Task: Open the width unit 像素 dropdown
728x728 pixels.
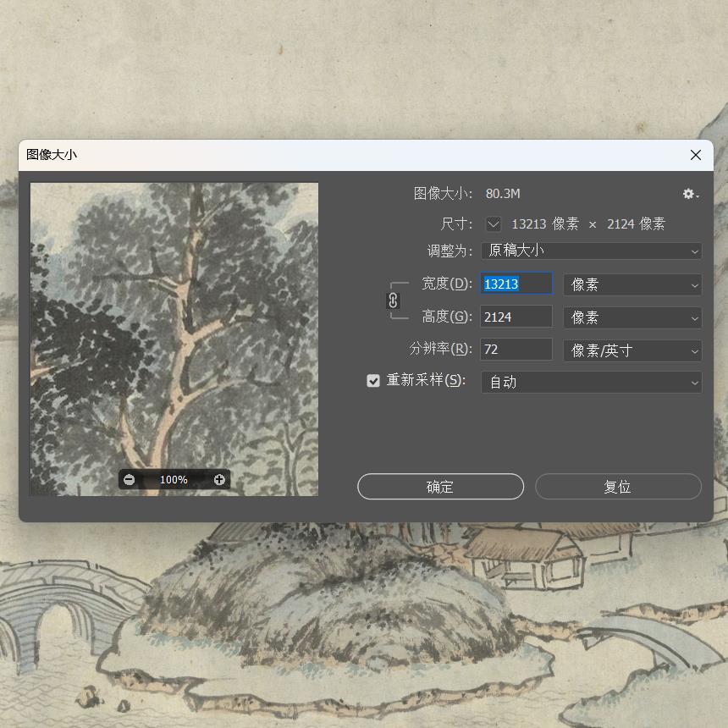Action: (632, 284)
